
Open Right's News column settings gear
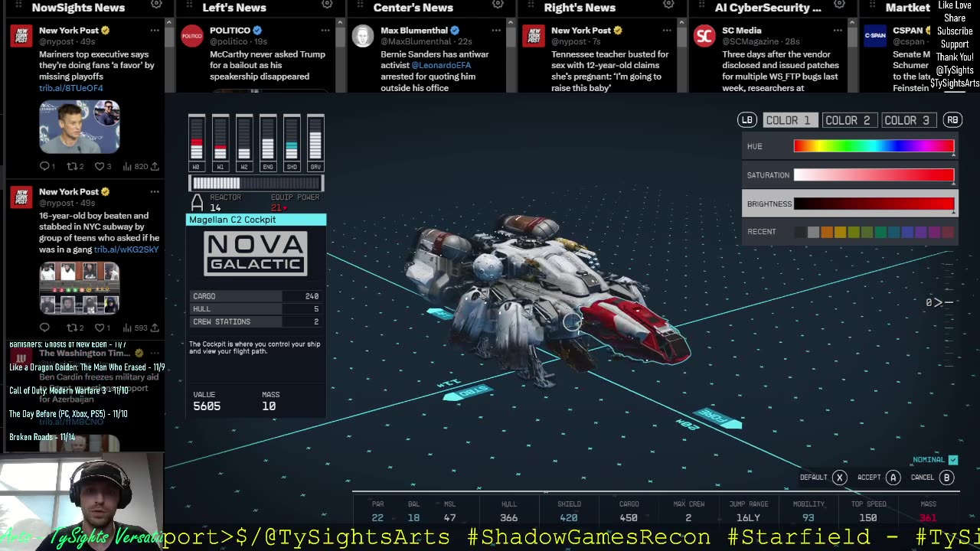tap(668, 4)
